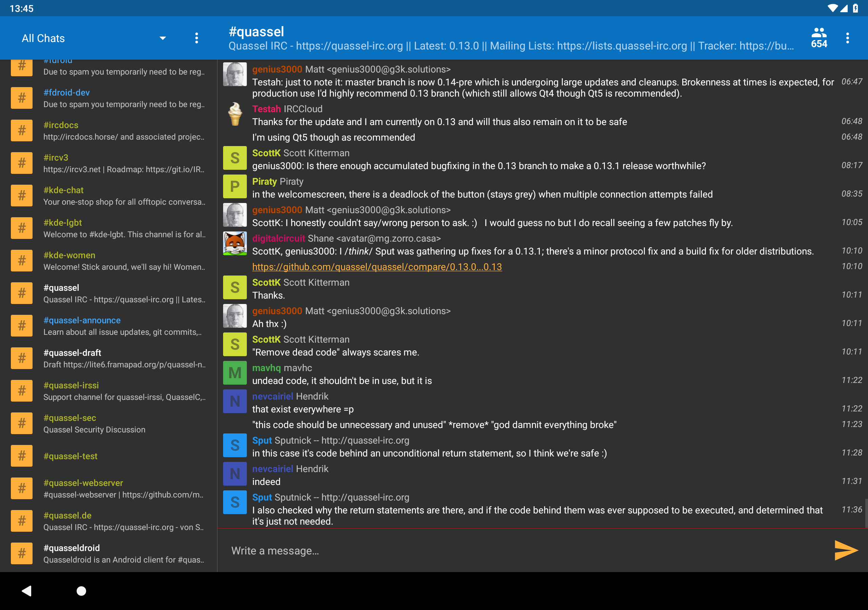Open the #quassel channel overflow menu

(847, 38)
